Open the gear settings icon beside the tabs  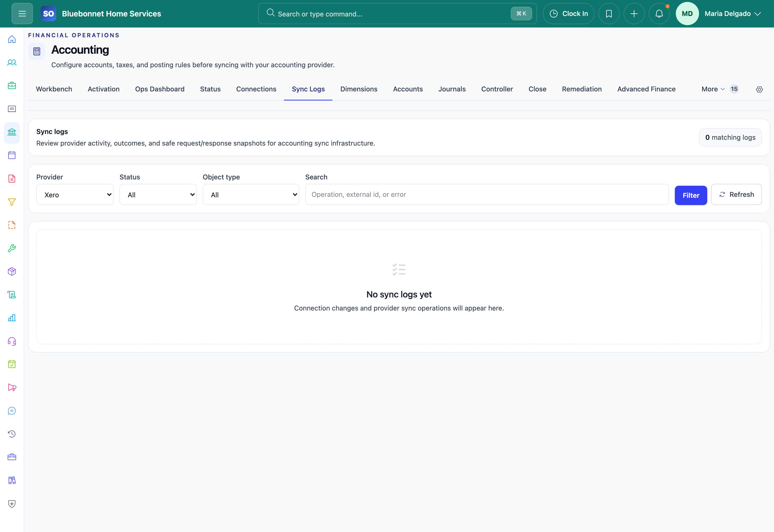[759, 89]
